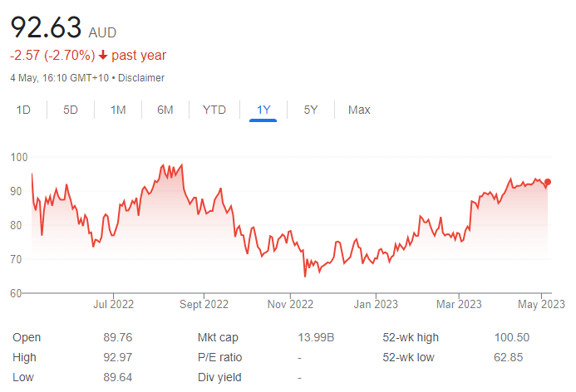Click the '52-wk low' label
The height and width of the screenshot is (392, 576).
pos(408,357)
